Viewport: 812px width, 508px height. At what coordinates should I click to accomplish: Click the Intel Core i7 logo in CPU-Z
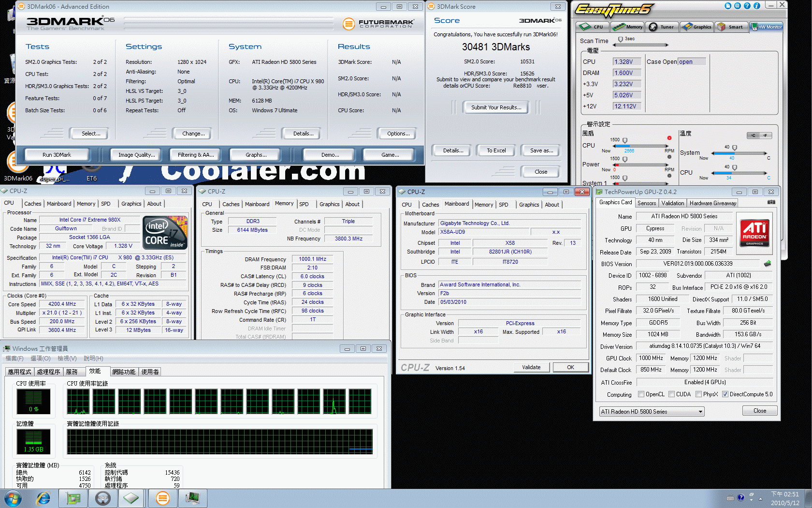pyautogui.click(x=165, y=233)
